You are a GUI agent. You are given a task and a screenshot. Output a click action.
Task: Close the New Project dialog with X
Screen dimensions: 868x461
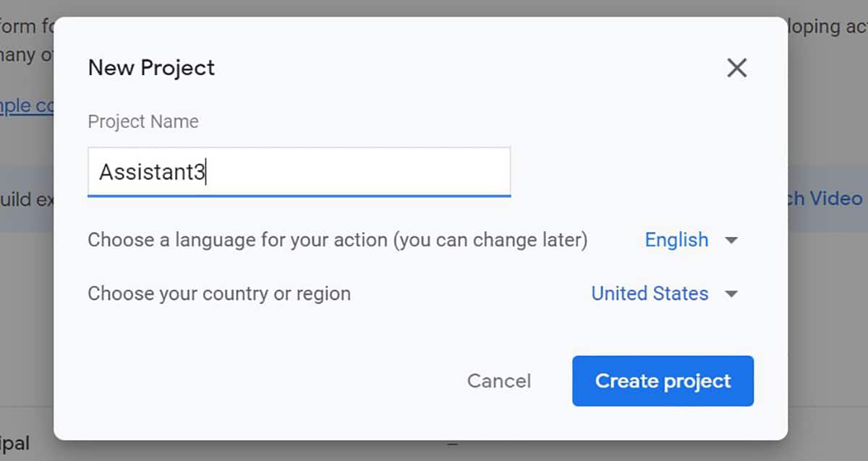point(736,68)
